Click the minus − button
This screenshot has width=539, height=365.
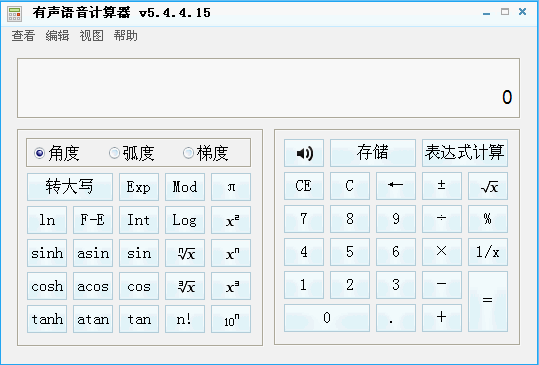click(442, 285)
